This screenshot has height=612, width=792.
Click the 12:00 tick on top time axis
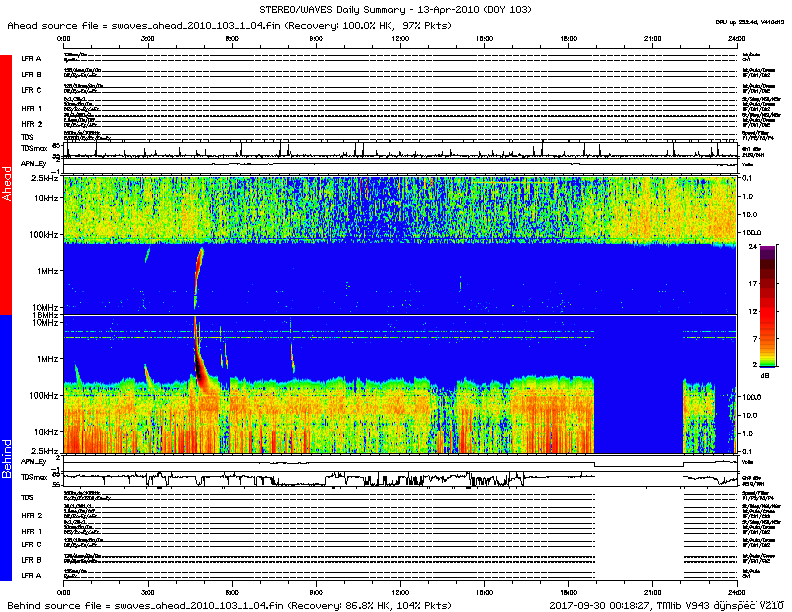400,40
